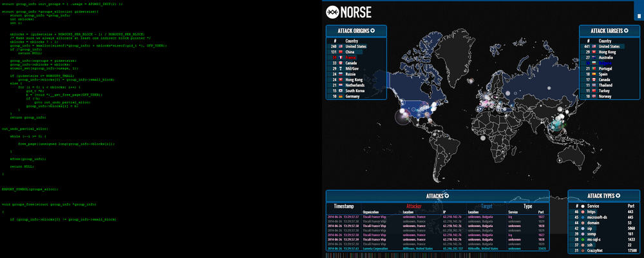The width and height of the screenshot is (644, 258).
Task: Click Canada flag in Attack Targets
Action: [x=594, y=80]
